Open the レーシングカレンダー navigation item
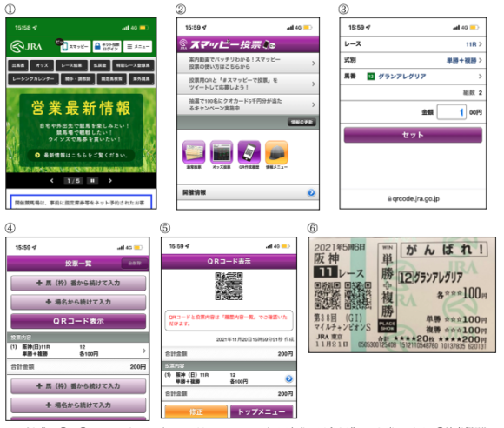 point(33,79)
